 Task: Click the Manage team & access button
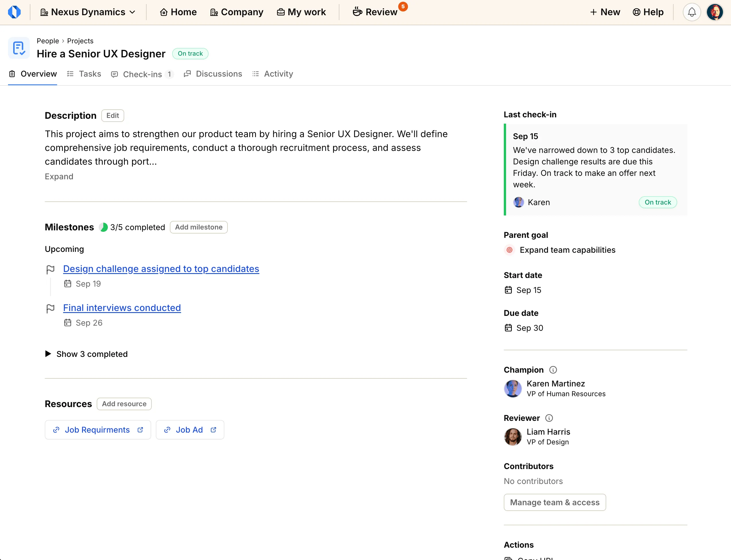554,502
